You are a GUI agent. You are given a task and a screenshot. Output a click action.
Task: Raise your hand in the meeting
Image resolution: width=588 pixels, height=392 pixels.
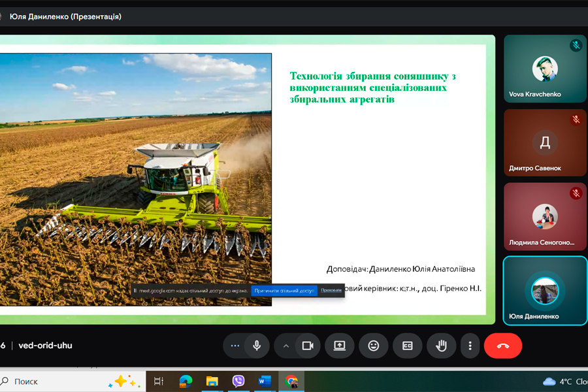[x=442, y=346]
